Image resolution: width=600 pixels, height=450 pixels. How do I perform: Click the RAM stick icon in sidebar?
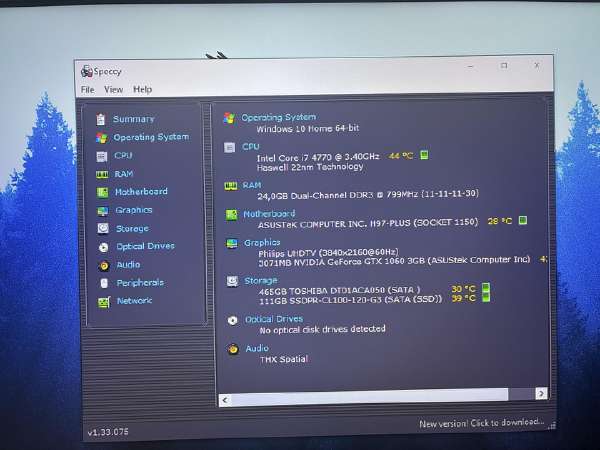click(102, 174)
